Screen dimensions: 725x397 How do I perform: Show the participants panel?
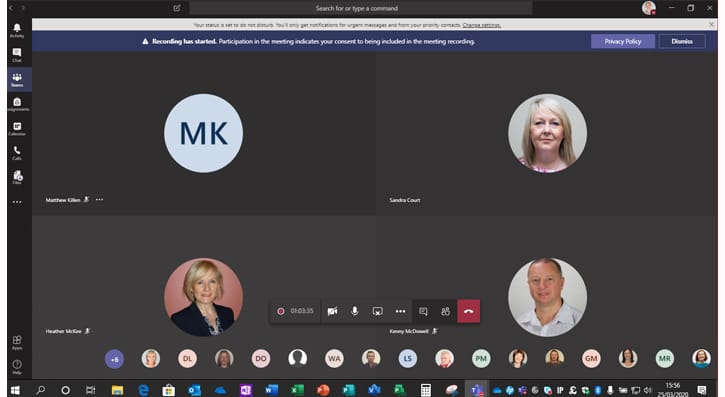click(445, 311)
